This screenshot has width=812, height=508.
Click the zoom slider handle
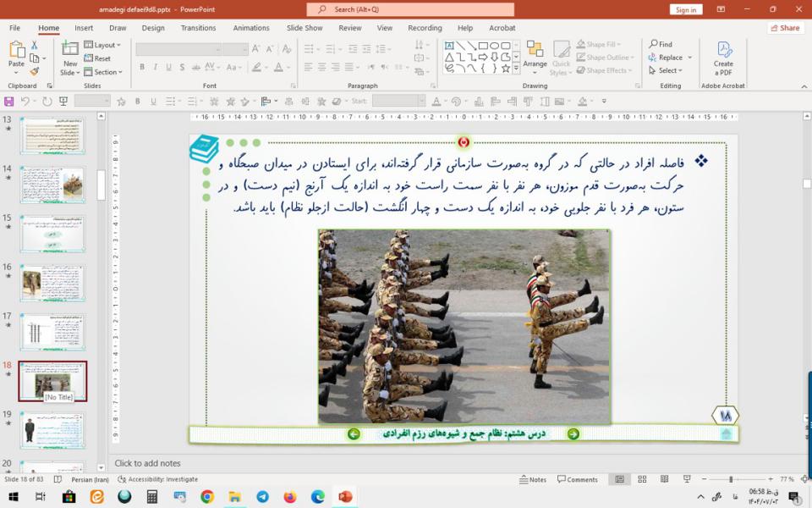(x=731, y=479)
